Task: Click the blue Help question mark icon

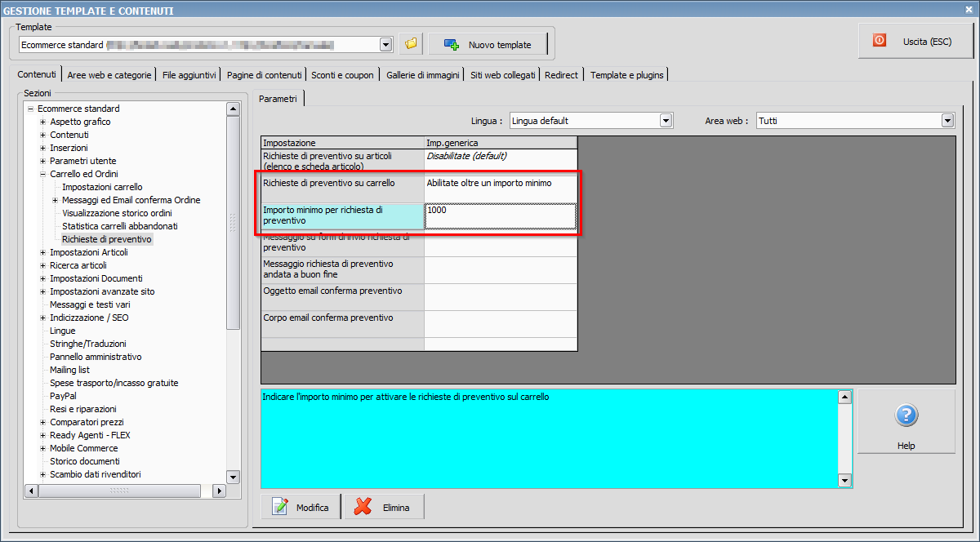Action: 906,415
